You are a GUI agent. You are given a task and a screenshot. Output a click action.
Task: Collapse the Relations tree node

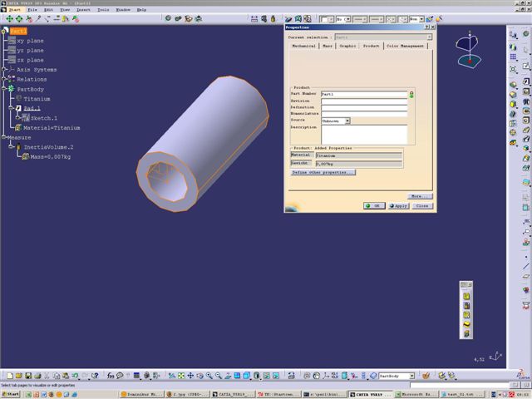pyautogui.click(x=4, y=79)
